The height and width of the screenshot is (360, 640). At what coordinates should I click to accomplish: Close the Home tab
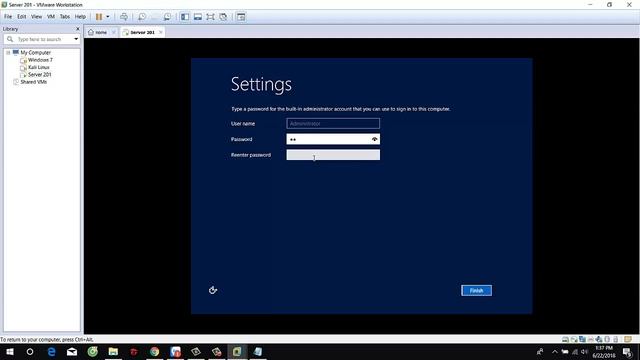tap(114, 32)
